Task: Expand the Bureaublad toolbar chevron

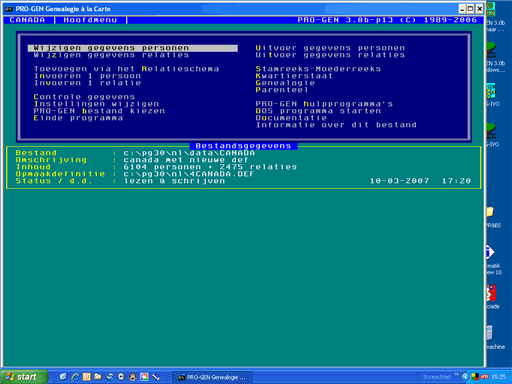Action: [x=457, y=375]
